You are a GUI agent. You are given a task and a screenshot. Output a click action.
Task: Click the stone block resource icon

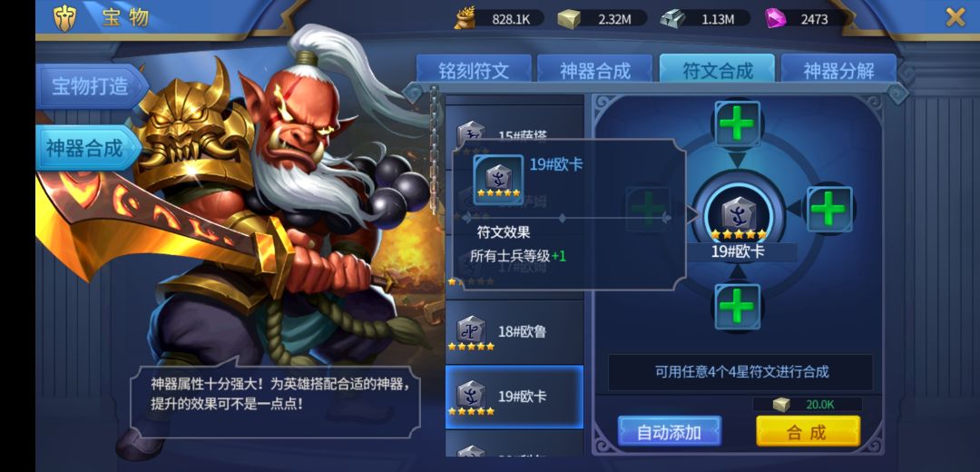pyautogui.click(x=569, y=19)
